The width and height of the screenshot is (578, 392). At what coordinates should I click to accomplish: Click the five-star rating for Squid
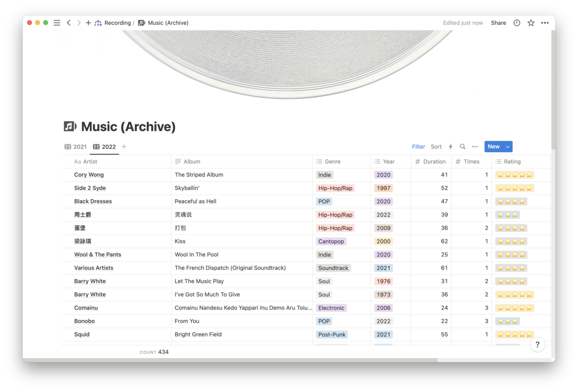[515, 335]
